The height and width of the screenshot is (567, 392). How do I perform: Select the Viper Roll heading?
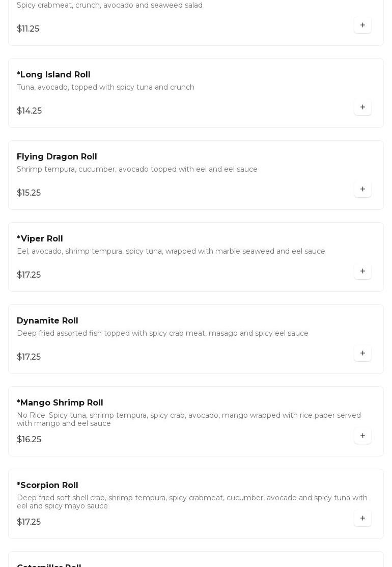(x=40, y=239)
